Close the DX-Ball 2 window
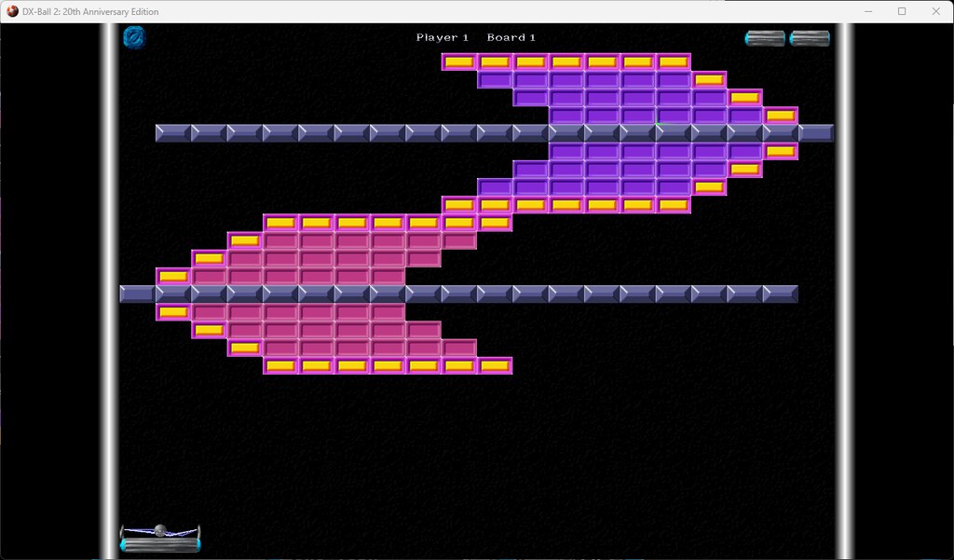This screenshot has width=954, height=560. [935, 11]
